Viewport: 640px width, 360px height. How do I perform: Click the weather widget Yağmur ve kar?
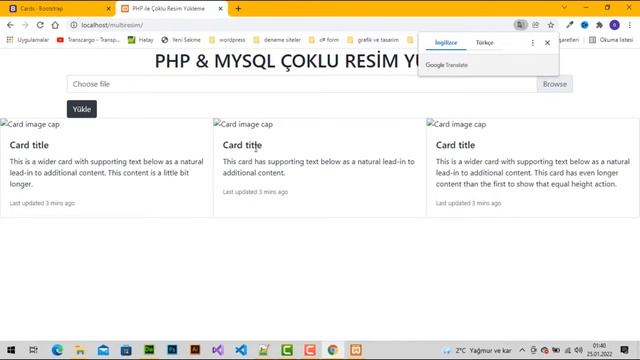click(x=477, y=350)
